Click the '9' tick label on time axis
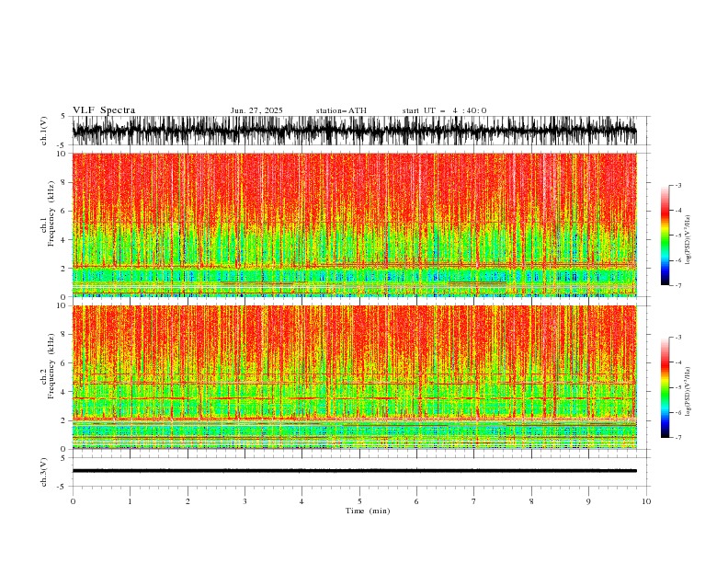This screenshot has height=563, width=728. click(588, 501)
